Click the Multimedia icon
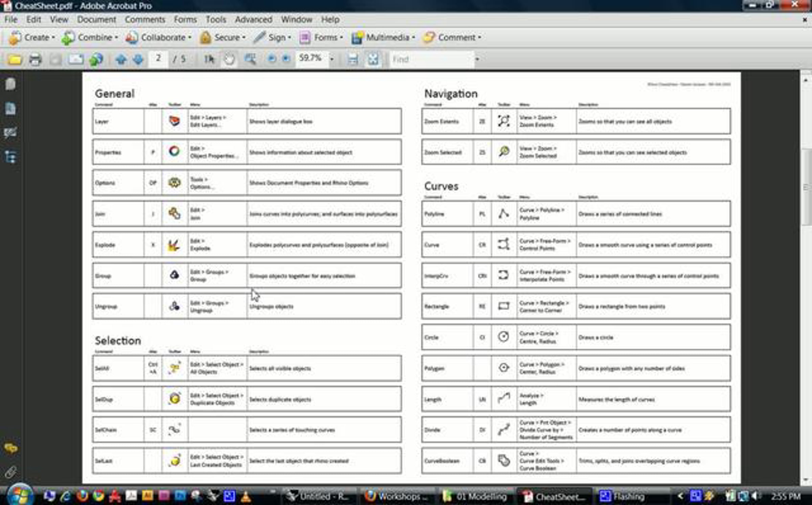 pyautogui.click(x=357, y=38)
